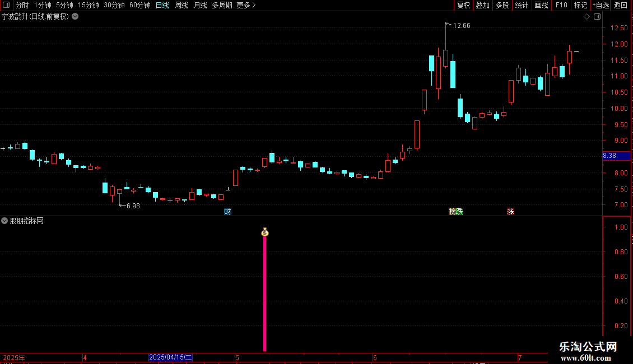Click the 10.00 price axis label
The width and height of the screenshot is (633, 364).
(619, 109)
